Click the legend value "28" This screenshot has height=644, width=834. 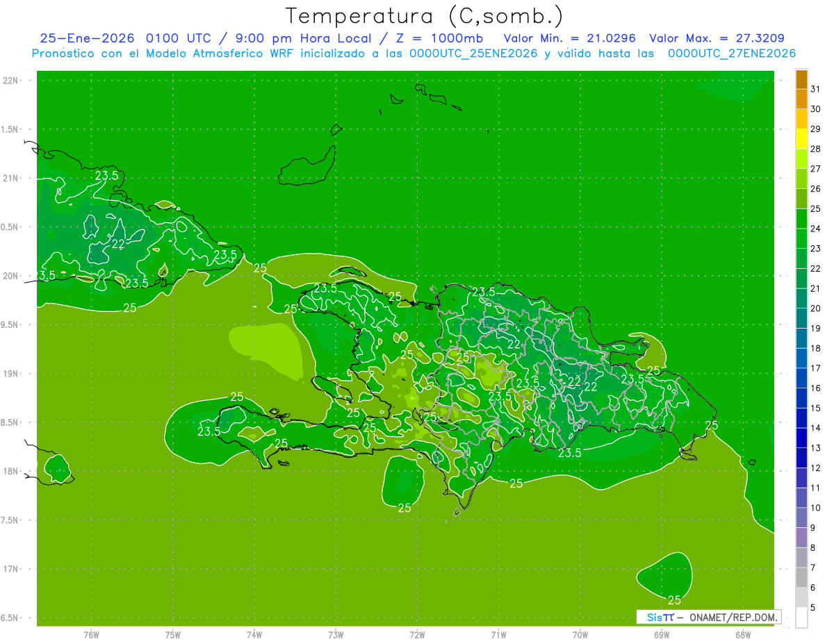click(x=815, y=149)
